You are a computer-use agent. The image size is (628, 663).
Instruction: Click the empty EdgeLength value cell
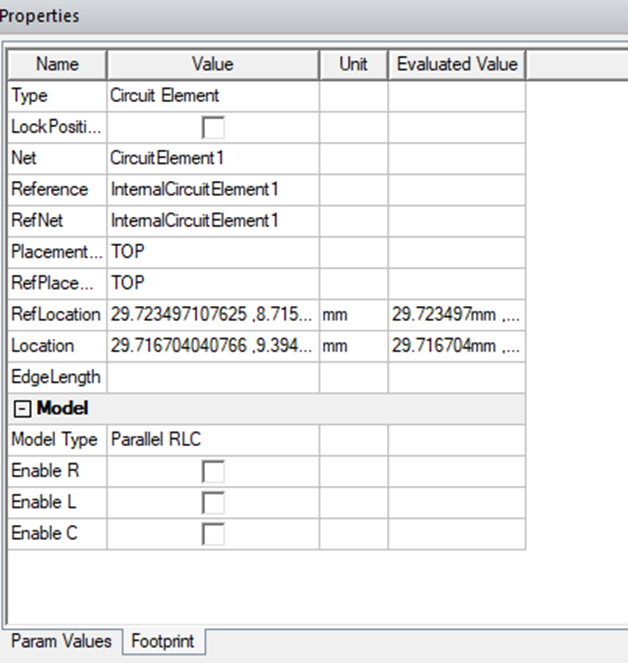(212, 377)
